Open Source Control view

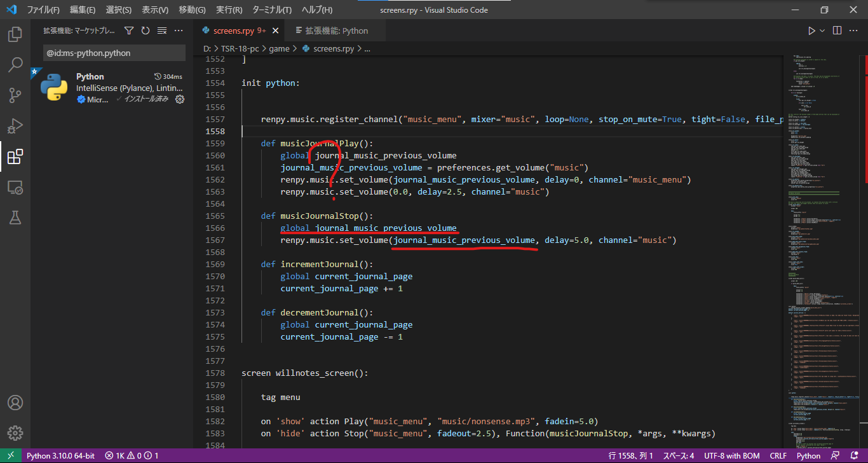click(x=15, y=95)
